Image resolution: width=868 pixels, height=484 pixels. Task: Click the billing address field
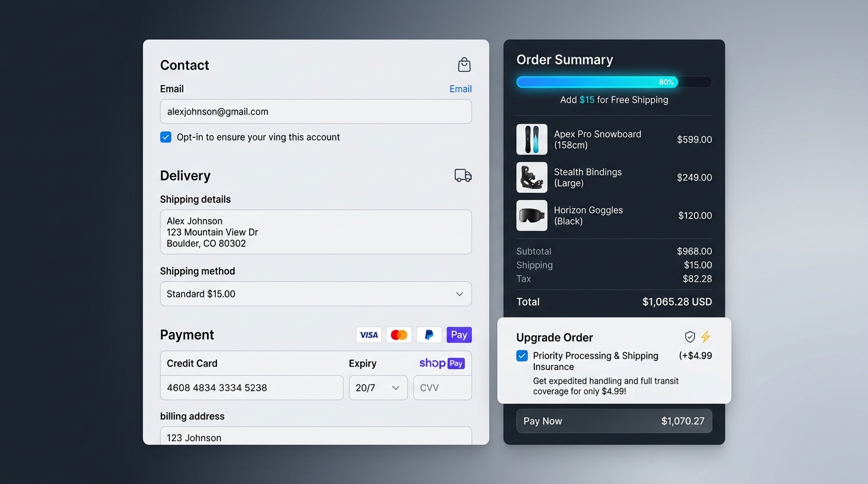coord(316,436)
